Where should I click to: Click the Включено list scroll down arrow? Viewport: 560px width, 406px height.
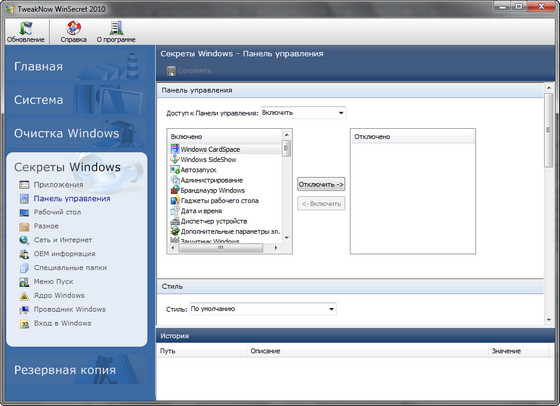pyautogui.click(x=286, y=238)
